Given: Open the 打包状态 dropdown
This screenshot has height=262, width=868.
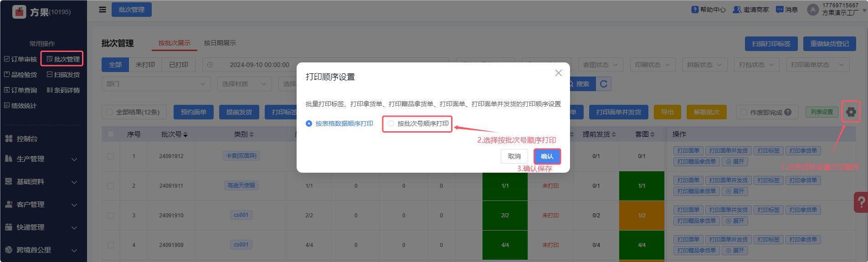Looking at the screenshot, I should coord(756,65).
